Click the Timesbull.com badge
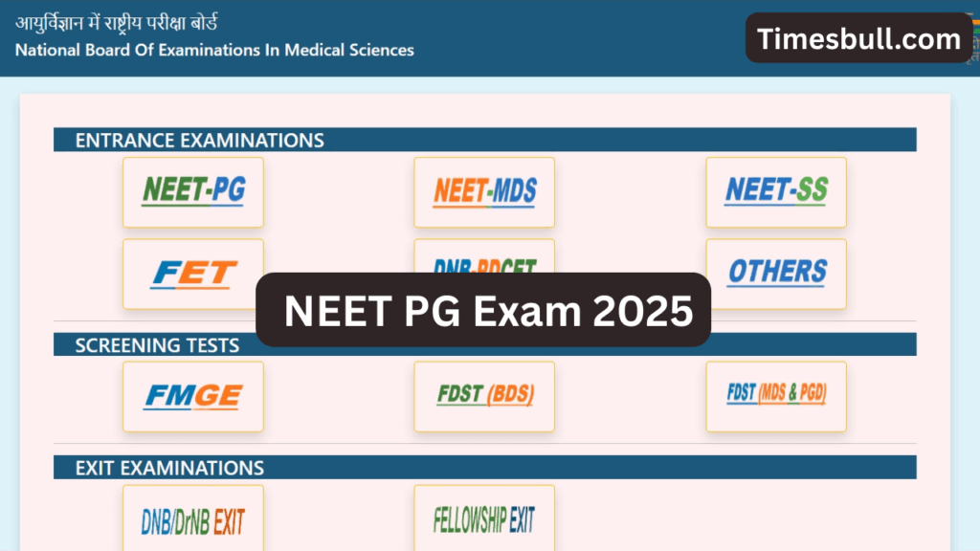 coord(858,39)
